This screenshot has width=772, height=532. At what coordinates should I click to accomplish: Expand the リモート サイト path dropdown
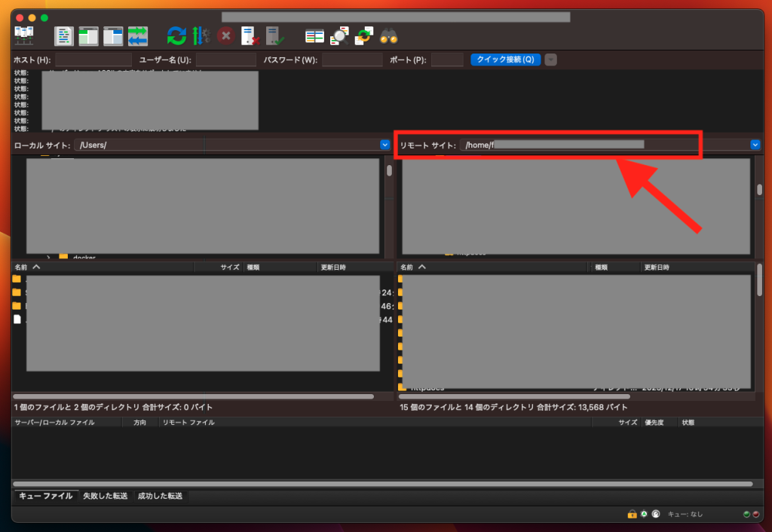pos(755,145)
